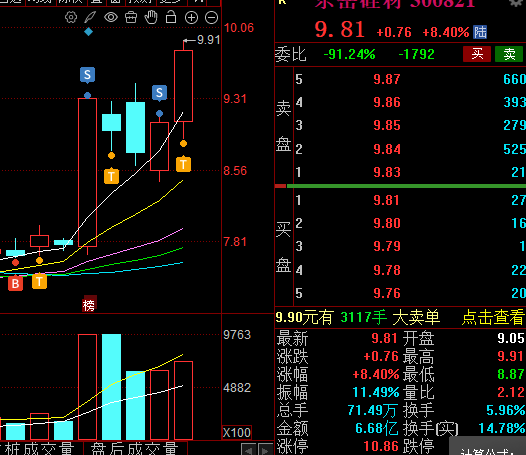Screen dimensions: 526x455
Task: Click sell level 3 price 9.85
Action: coord(387,125)
